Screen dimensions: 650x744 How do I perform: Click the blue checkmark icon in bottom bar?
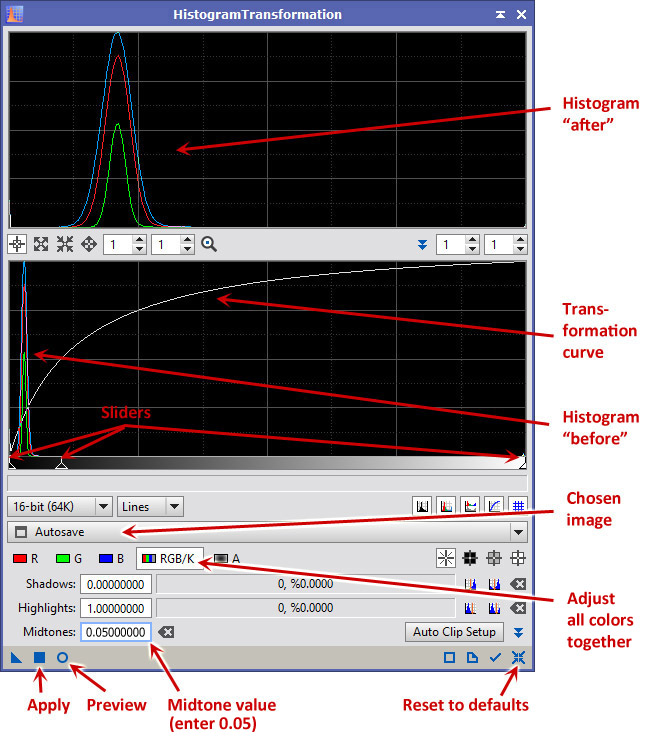pyautogui.click(x=495, y=658)
